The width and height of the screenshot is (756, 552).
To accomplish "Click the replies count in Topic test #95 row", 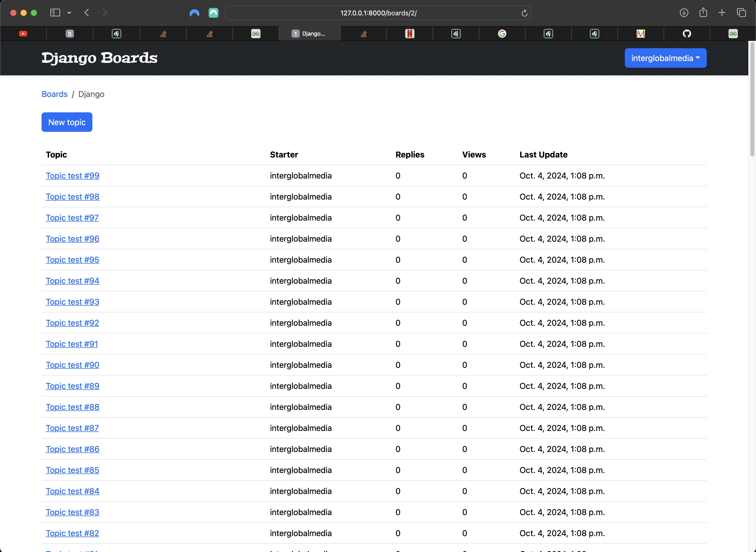I will tap(398, 260).
